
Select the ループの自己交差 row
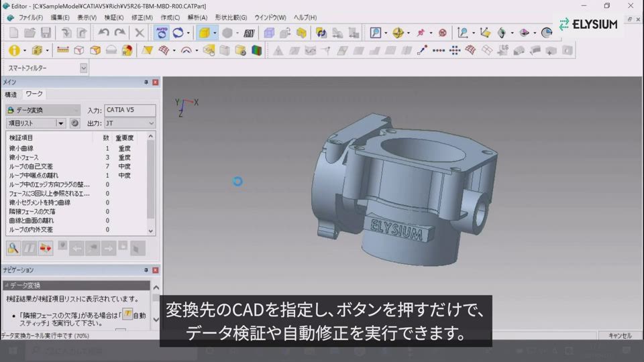[76, 167]
